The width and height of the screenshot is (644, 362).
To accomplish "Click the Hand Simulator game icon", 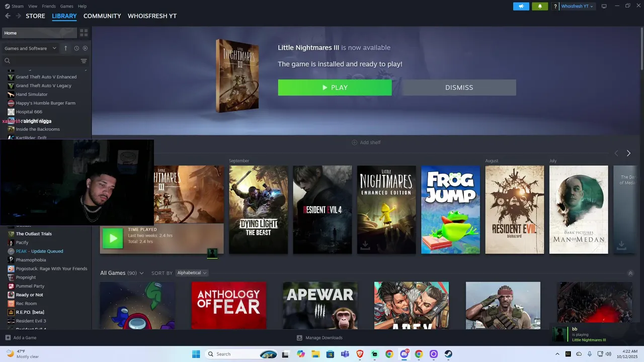I will pyautogui.click(x=11, y=95).
